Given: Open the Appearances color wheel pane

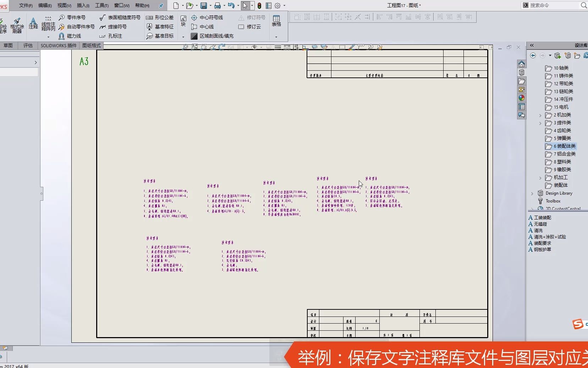Looking at the screenshot, I should point(522,98).
